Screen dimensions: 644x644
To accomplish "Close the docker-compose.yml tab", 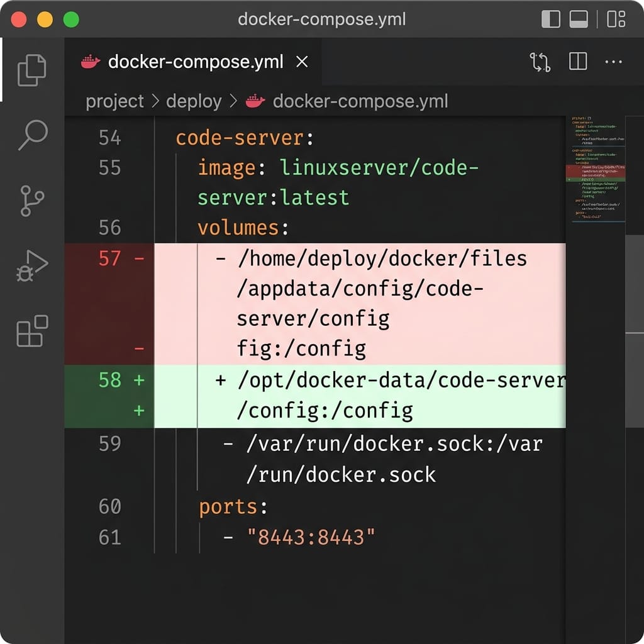I will click(x=303, y=62).
